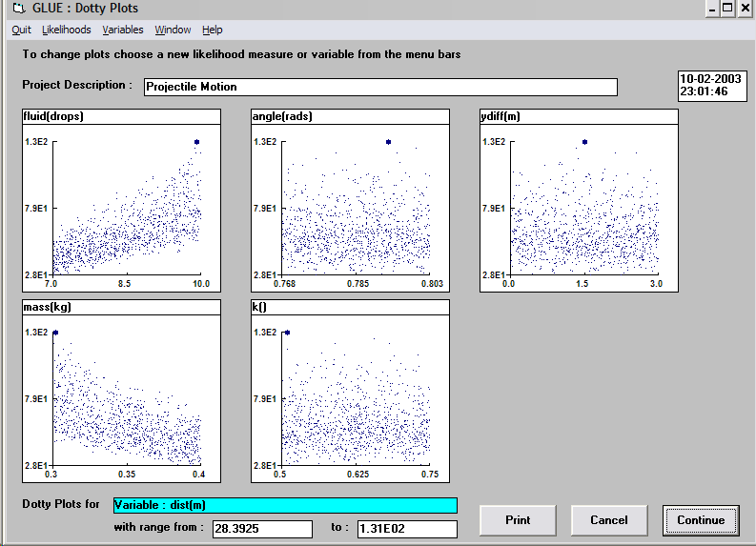
Task: Open the Variables menu
Action: [123, 30]
